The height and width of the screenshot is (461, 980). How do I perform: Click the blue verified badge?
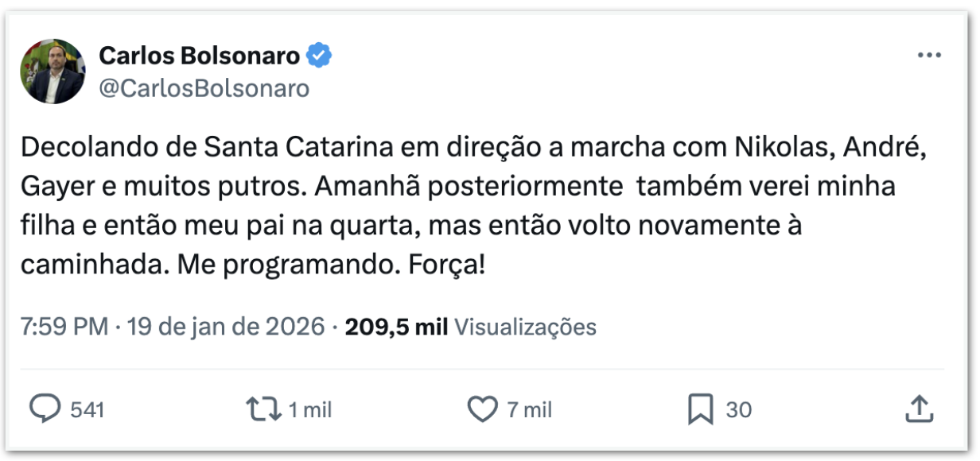click(x=320, y=56)
